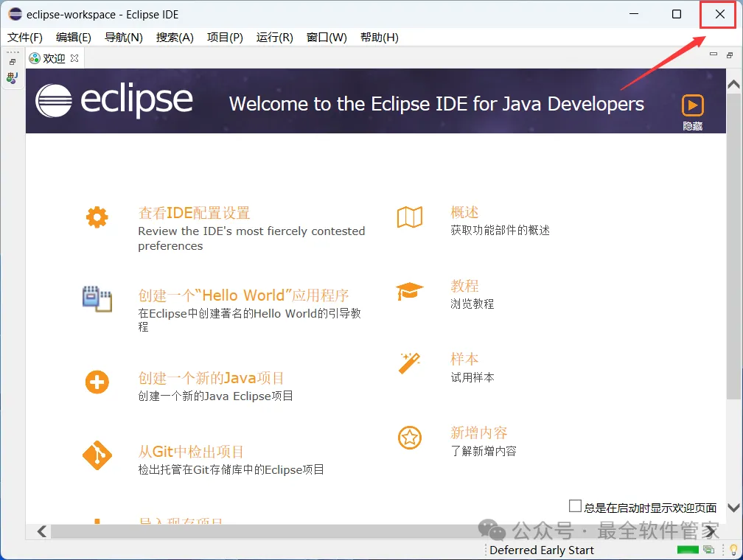Click the progress view icon in status bar
The image size is (743, 560).
[709, 550]
